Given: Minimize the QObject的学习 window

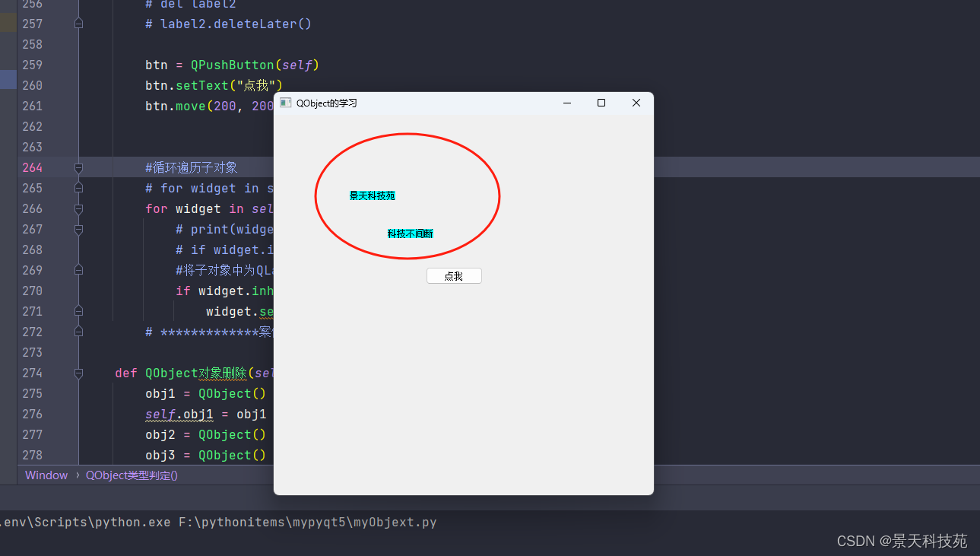Looking at the screenshot, I should pyautogui.click(x=566, y=103).
